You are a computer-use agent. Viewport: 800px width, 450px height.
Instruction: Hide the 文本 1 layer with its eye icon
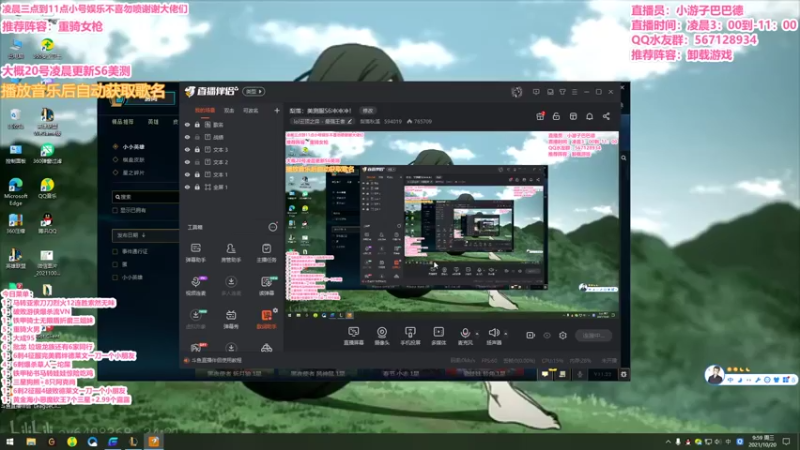(187, 174)
